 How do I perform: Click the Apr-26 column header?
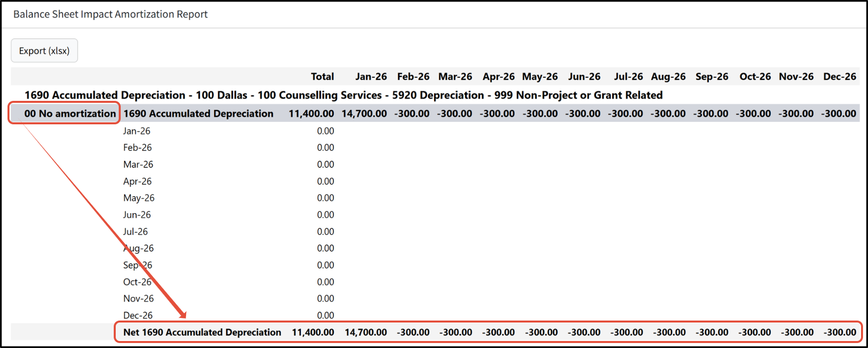click(x=498, y=76)
